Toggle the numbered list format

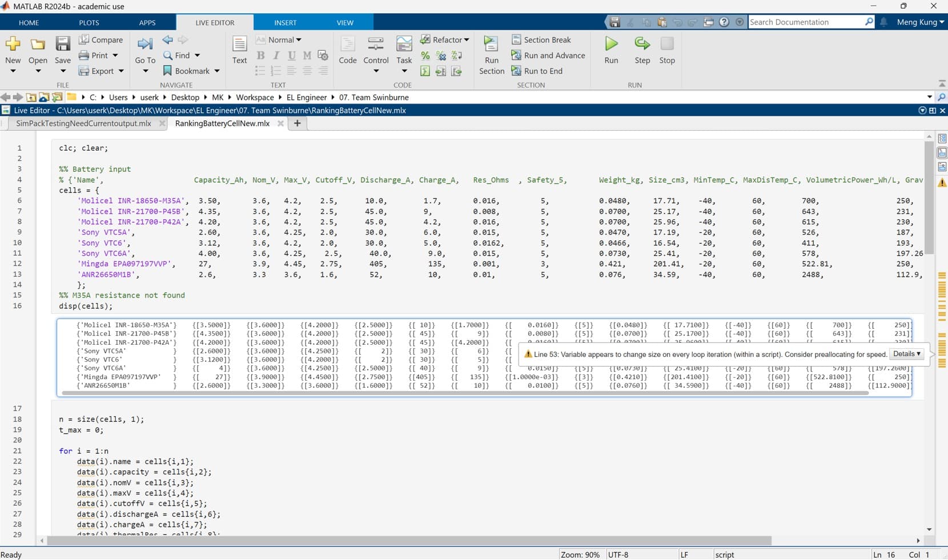point(276,71)
